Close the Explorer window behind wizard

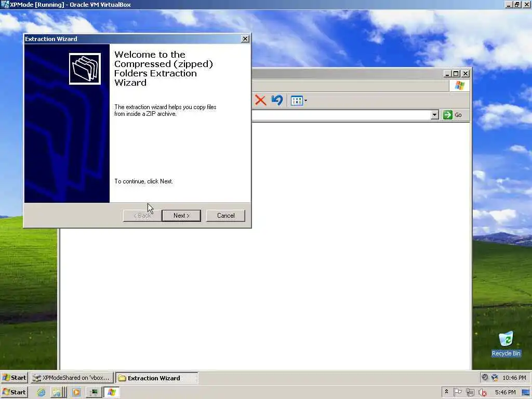pyautogui.click(x=465, y=73)
